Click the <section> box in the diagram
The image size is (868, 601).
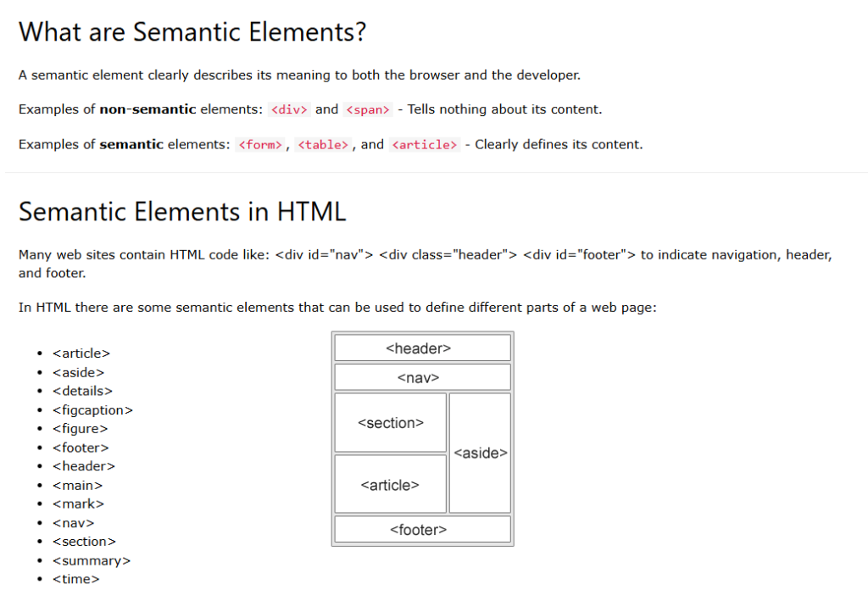pyautogui.click(x=390, y=422)
